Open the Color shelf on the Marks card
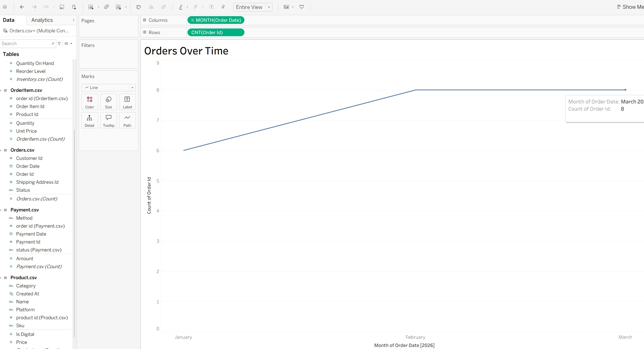 tap(89, 102)
